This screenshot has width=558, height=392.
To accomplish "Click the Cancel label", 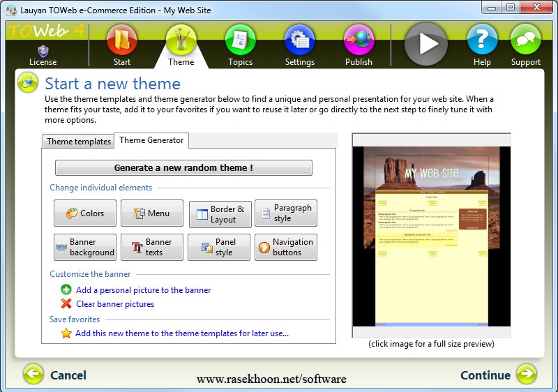I will click(x=68, y=375).
